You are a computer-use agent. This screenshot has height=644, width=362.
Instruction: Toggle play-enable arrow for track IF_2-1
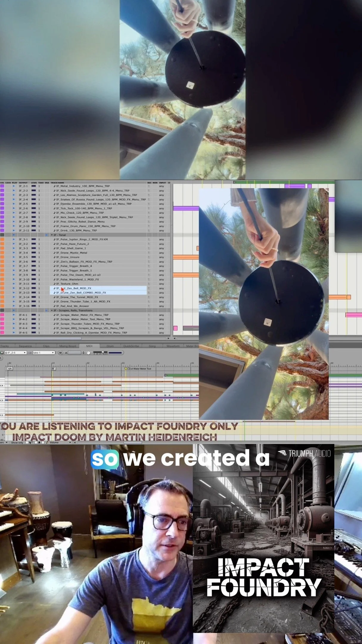[x=13, y=186]
